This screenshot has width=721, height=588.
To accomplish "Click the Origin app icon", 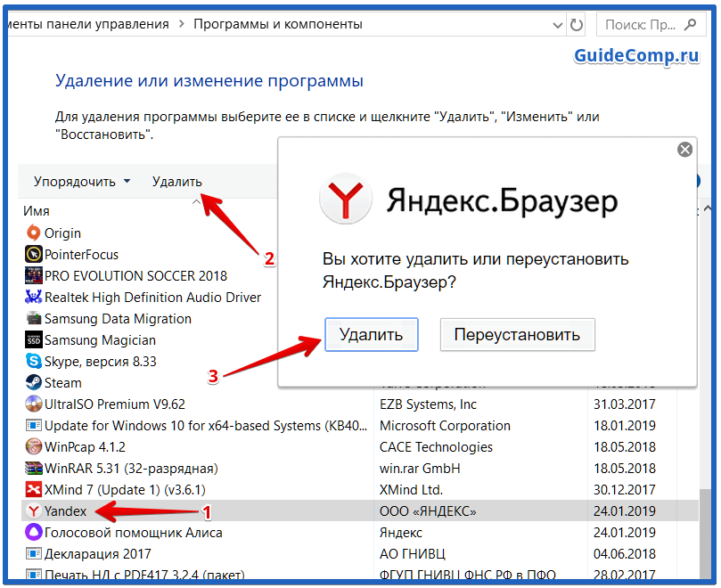I will tap(33, 233).
